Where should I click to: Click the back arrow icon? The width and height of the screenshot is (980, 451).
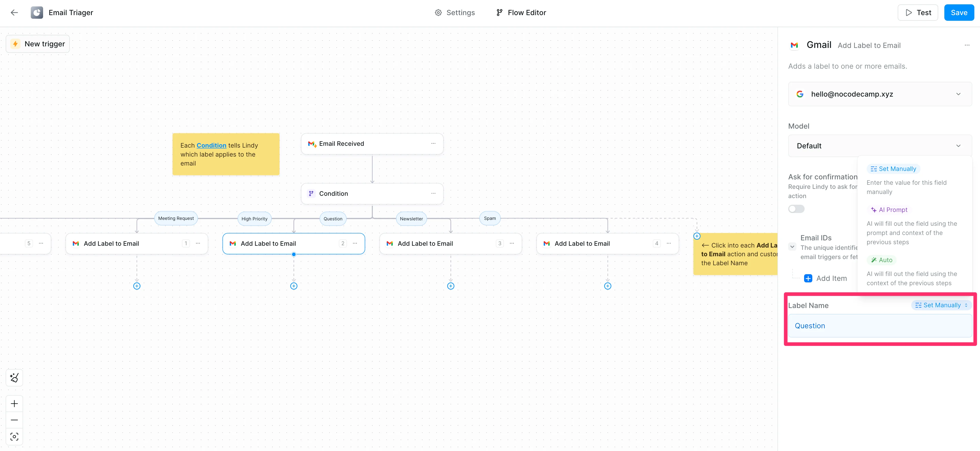click(x=14, y=13)
